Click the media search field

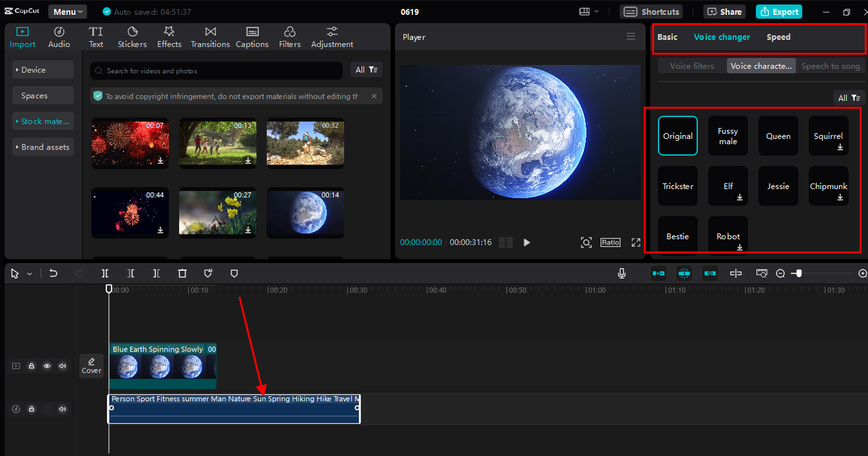click(x=216, y=70)
